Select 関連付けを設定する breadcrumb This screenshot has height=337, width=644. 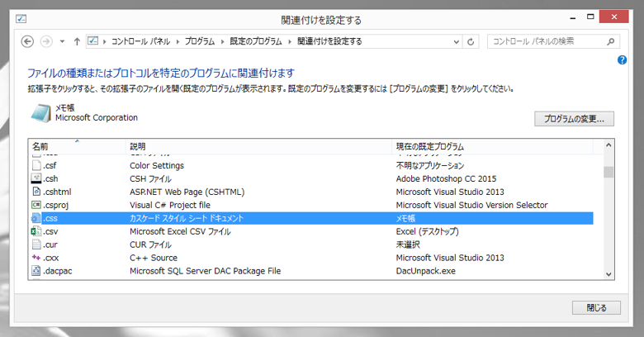click(329, 41)
